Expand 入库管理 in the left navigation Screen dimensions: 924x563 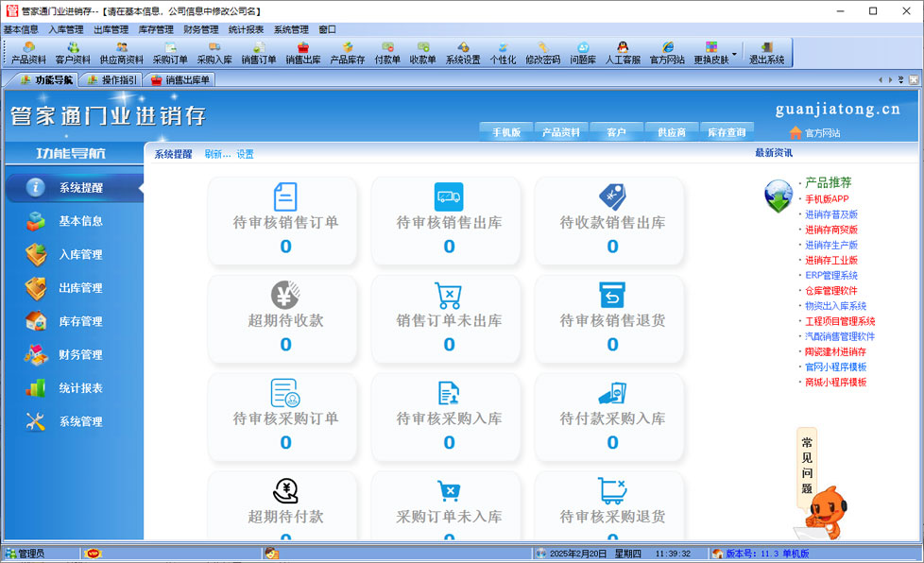pyautogui.click(x=80, y=254)
